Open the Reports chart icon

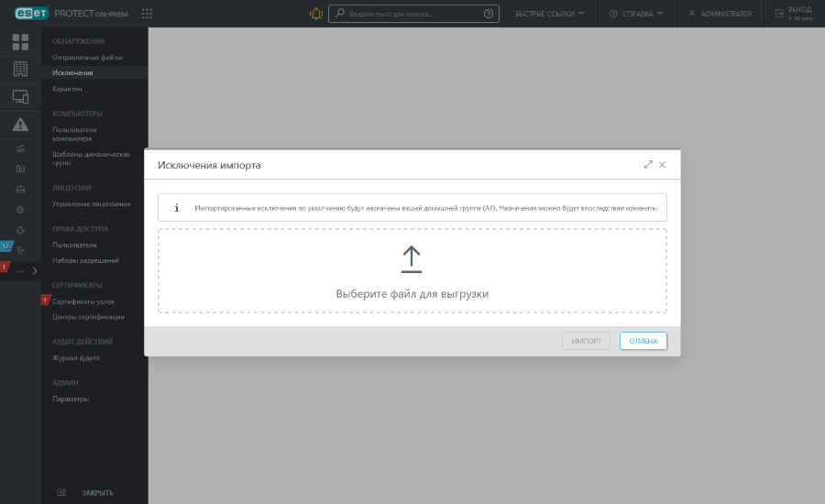(20, 148)
